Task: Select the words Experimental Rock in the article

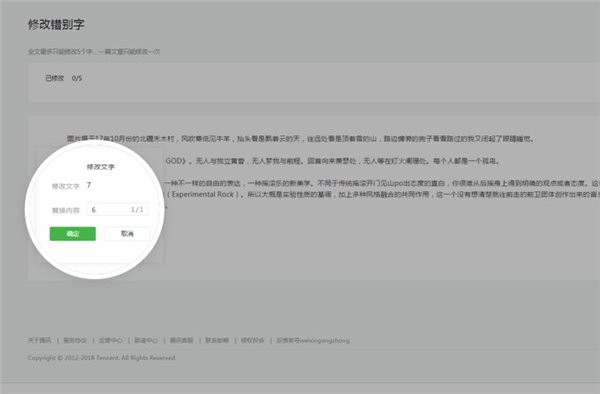Action: tap(203, 194)
